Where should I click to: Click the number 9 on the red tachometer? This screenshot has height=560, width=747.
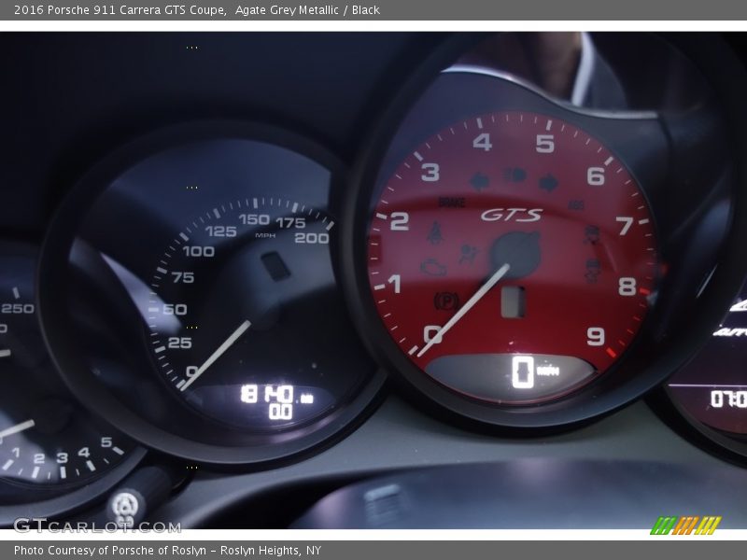tap(596, 336)
